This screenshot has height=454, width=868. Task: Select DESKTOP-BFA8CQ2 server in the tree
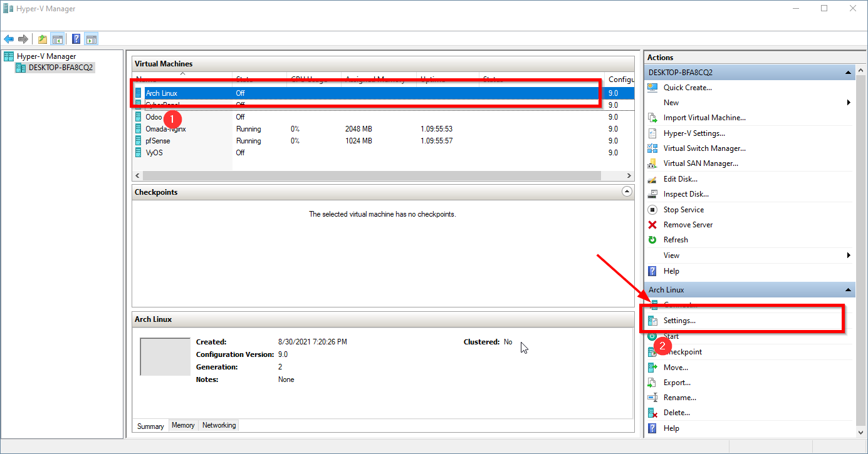pos(61,68)
